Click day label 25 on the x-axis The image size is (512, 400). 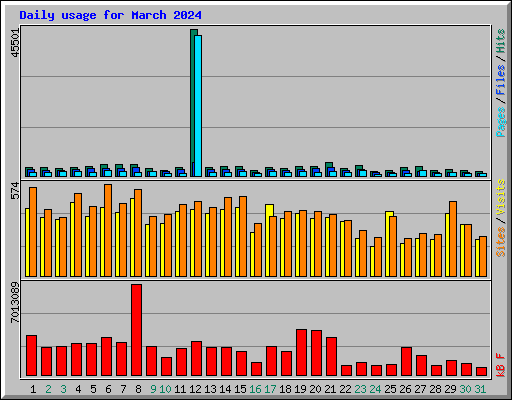tap(390, 389)
